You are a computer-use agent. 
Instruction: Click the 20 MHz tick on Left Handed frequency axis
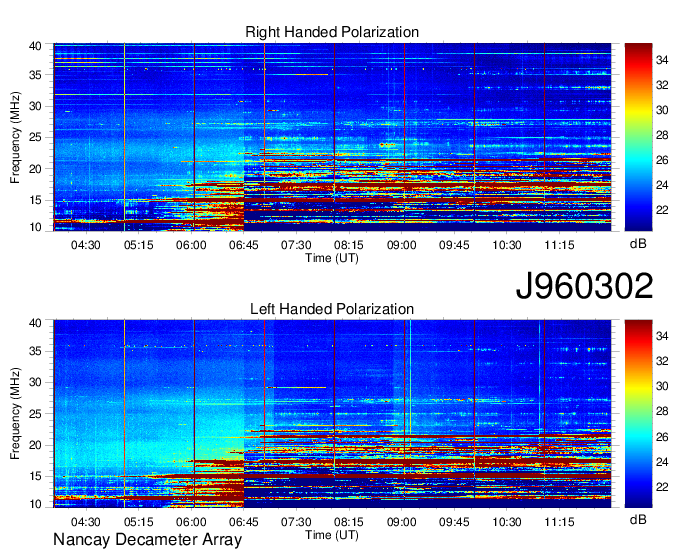(35, 445)
